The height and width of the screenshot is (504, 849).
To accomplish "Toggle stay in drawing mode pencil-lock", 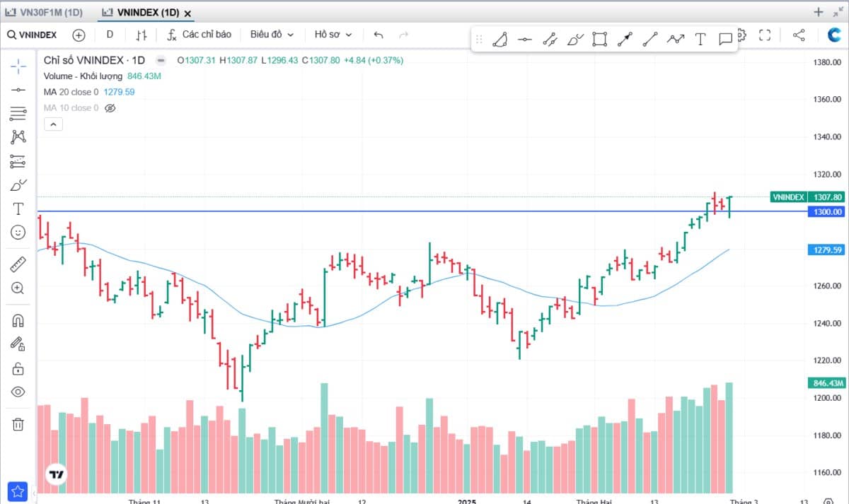I will tap(18, 344).
